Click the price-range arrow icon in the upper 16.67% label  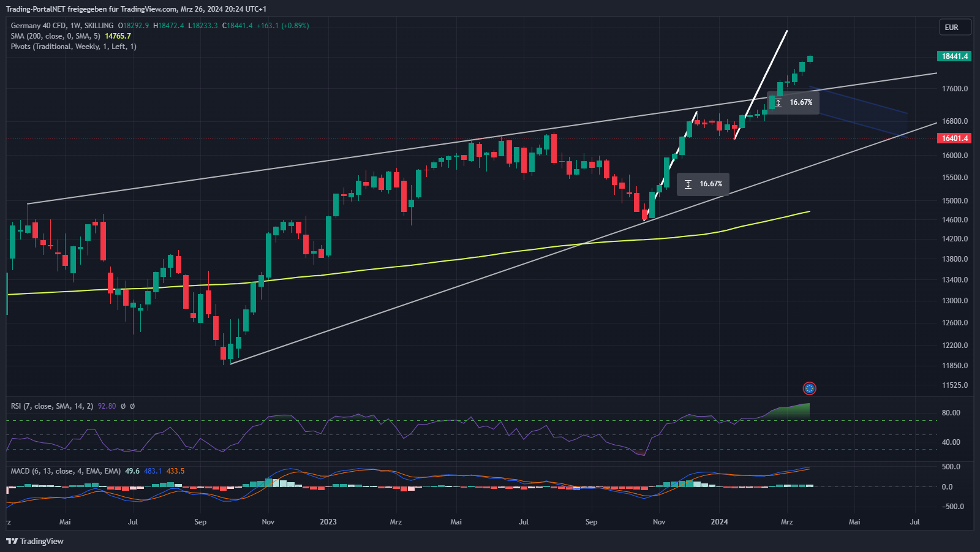coord(778,103)
